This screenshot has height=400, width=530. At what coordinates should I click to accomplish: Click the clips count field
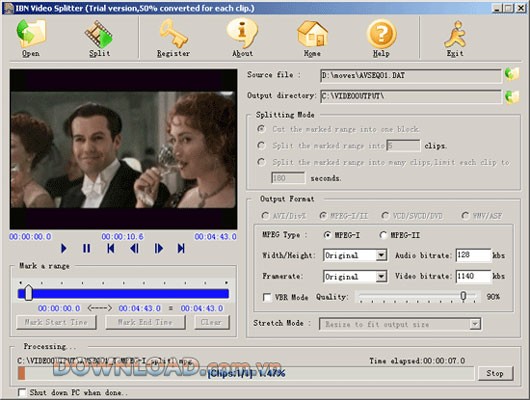(x=403, y=145)
